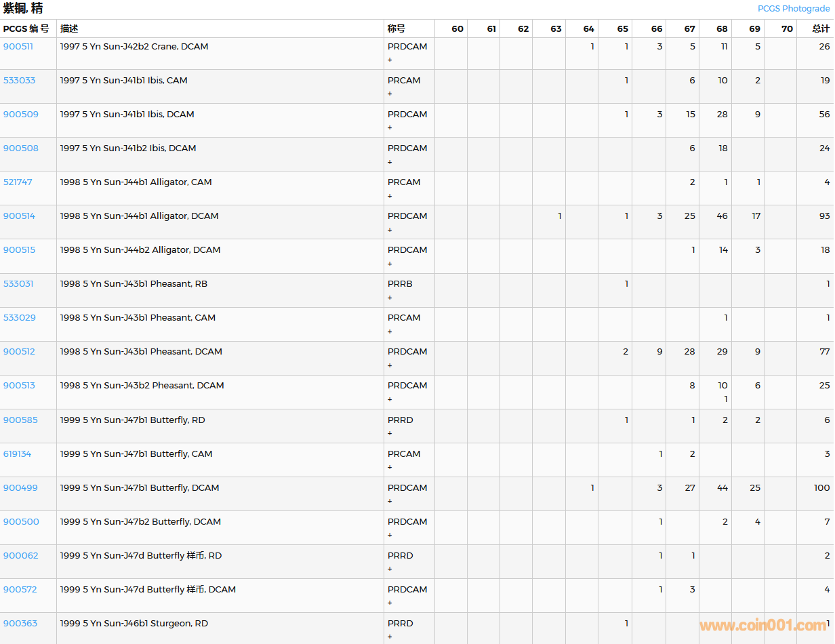The image size is (835, 644).
Task: Open PCGS number 900363 Sturgeon RD
Action: click(20, 624)
